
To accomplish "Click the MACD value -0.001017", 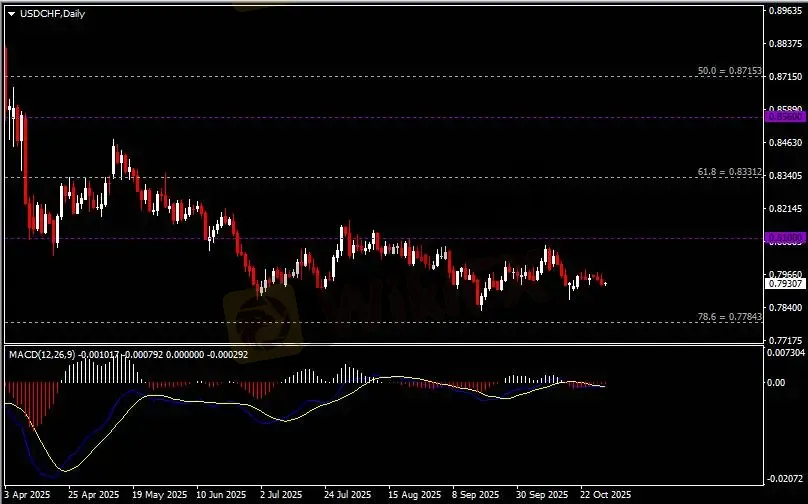I will [x=98, y=355].
